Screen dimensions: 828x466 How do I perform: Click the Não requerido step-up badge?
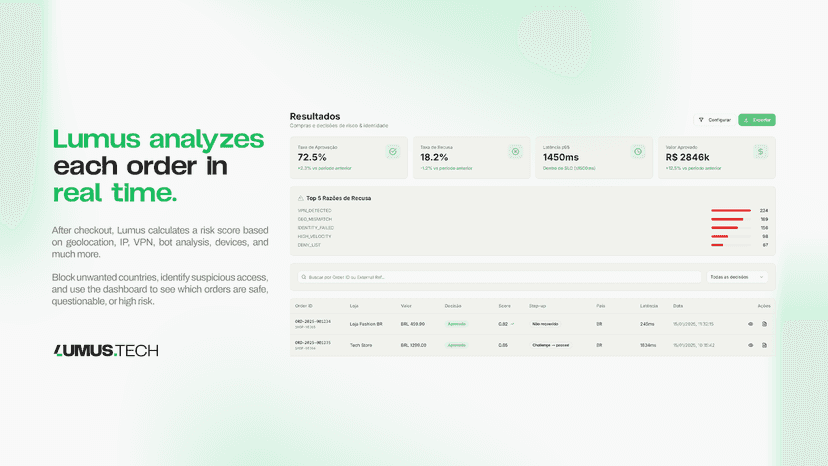point(545,324)
